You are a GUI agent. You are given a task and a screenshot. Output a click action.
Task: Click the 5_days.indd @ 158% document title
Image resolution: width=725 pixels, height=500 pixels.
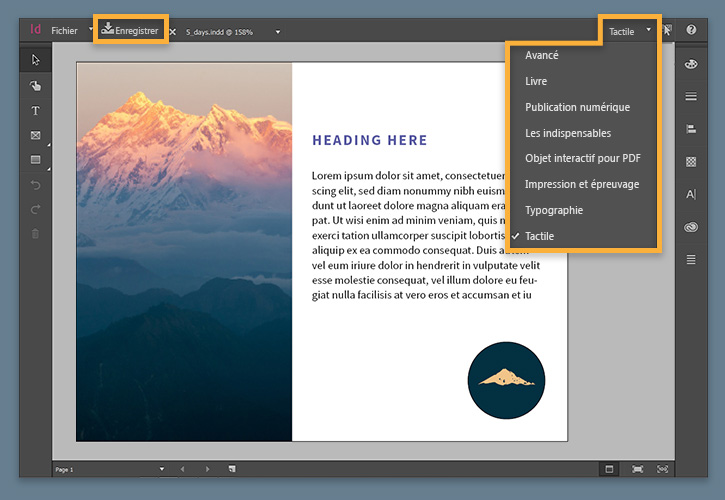pos(219,32)
